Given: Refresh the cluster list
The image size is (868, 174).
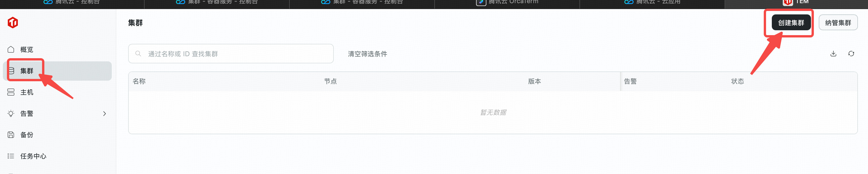Looking at the screenshot, I should tap(851, 54).
